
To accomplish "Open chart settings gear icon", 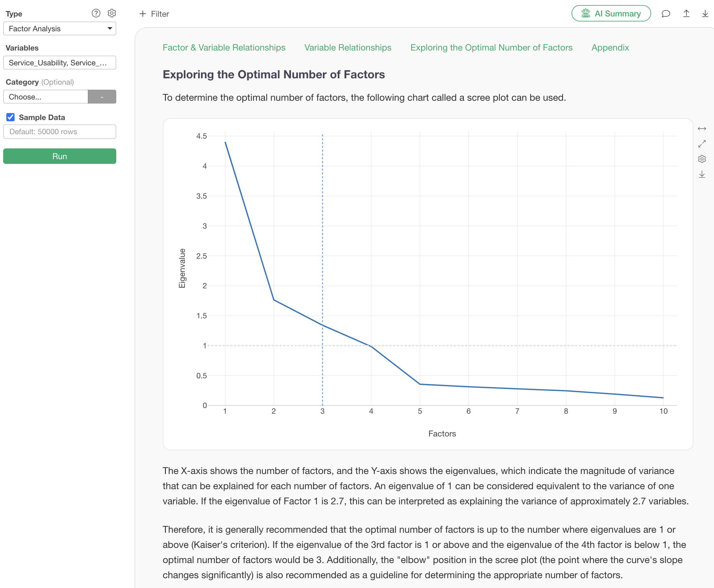I will pyautogui.click(x=702, y=159).
